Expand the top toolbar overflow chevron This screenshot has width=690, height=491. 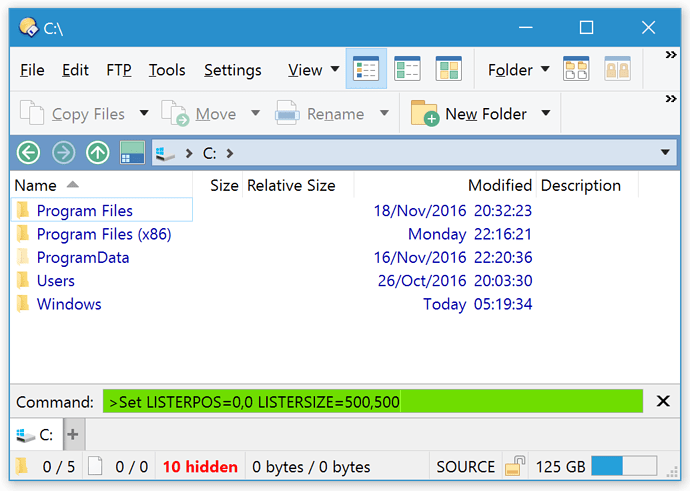(x=671, y=55)
